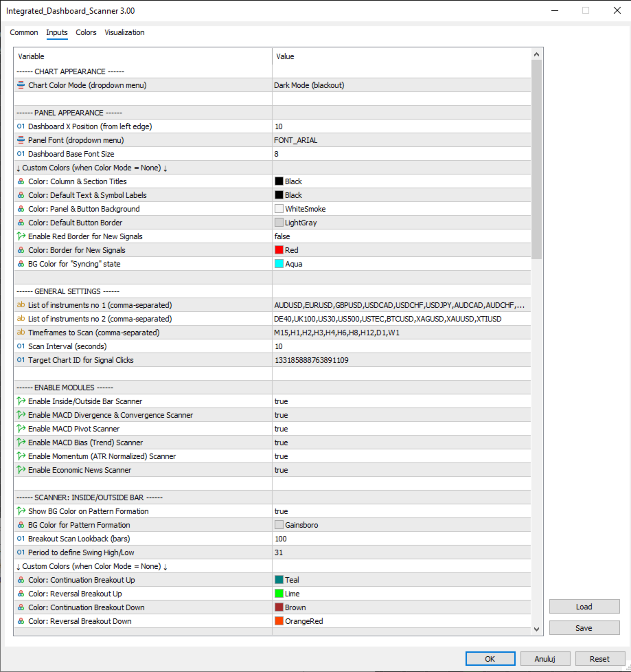Pick the Teal swatch for Continuation Breakout Up
Screen dimensions: 631x672
[x=279, y=580]
